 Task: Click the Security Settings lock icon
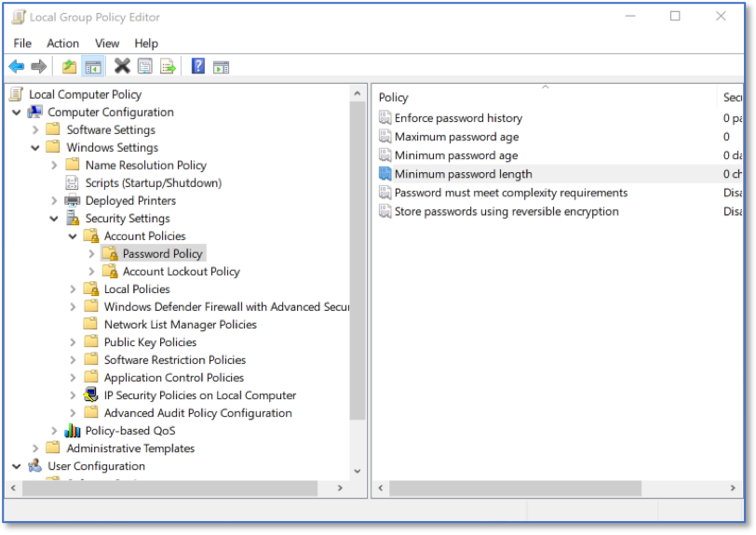point(73,218)
